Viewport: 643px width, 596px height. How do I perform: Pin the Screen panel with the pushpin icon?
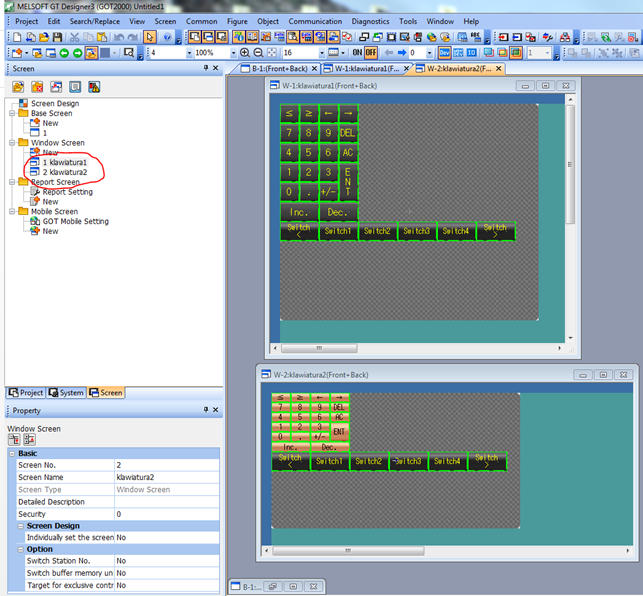(x=205, y=69)
